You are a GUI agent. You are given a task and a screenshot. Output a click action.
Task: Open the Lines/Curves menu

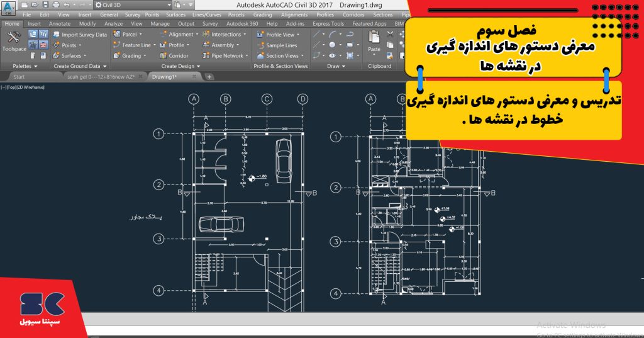click(x=206, y=15)
